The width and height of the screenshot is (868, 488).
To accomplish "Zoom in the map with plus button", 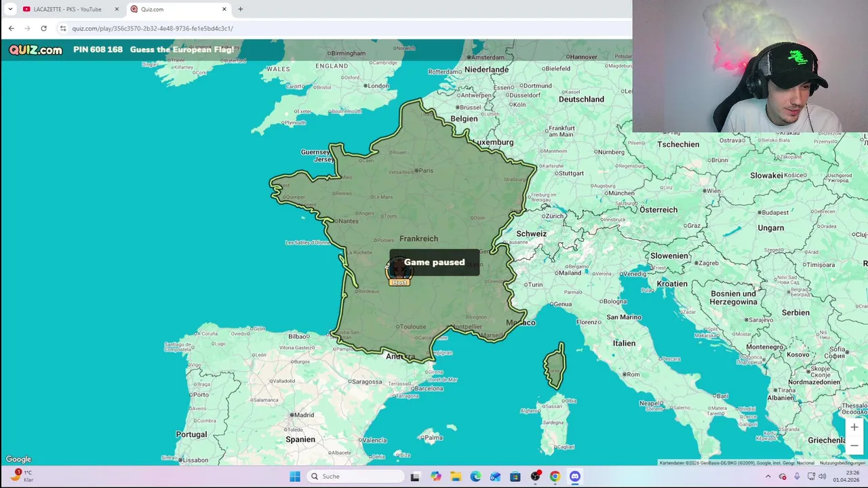I will tap(854, 427).
